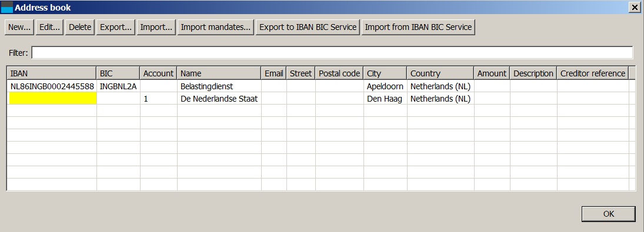The height and width of the screenshot is (232, 644).
Task: Sort by the Amount column header
Action: click(x=492, y=73)
